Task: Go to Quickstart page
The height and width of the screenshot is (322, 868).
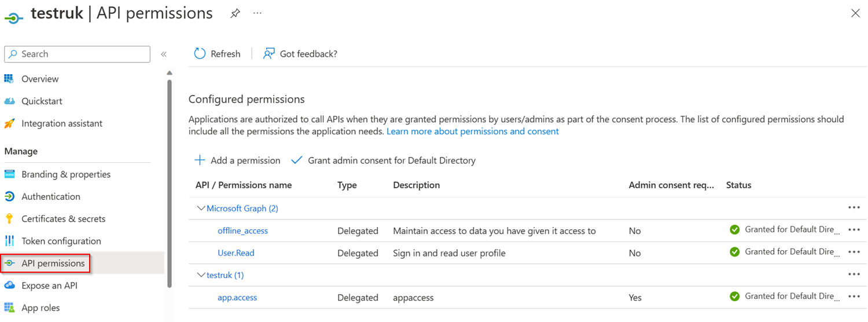Action: tap(42, 101)
